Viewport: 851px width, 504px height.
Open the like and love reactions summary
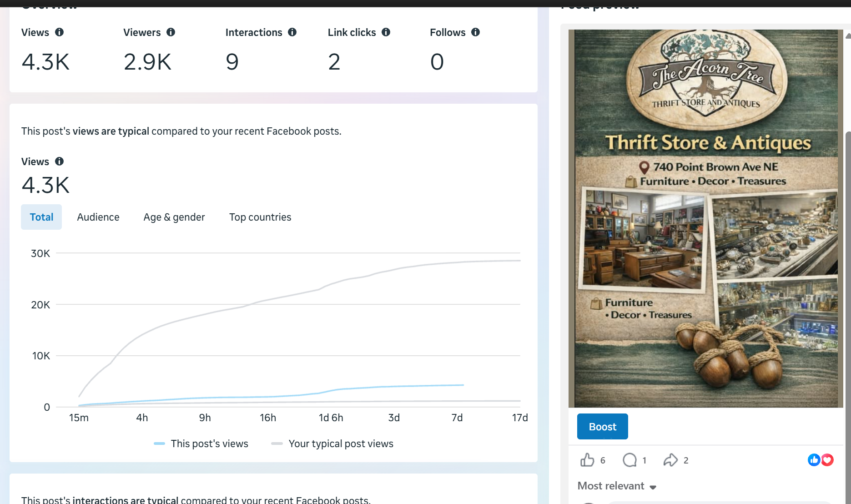point(821,460)
